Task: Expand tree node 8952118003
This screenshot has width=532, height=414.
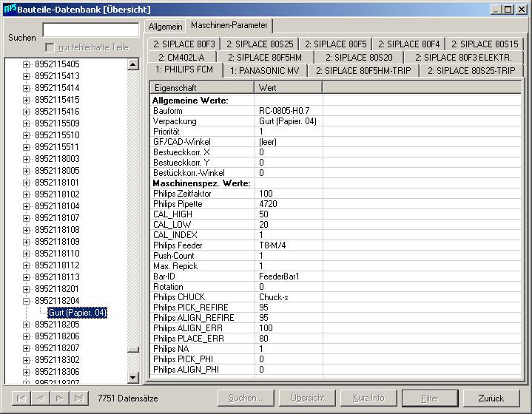Action: point(26,159)
